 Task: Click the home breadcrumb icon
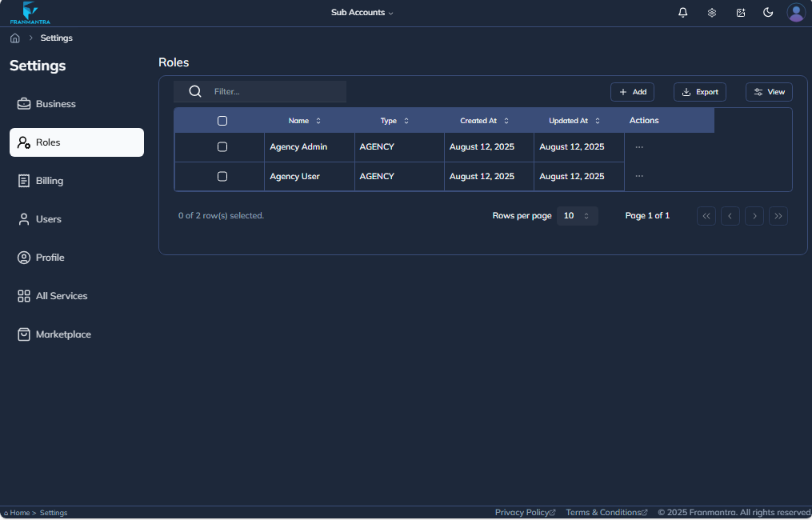coord(14,38)
